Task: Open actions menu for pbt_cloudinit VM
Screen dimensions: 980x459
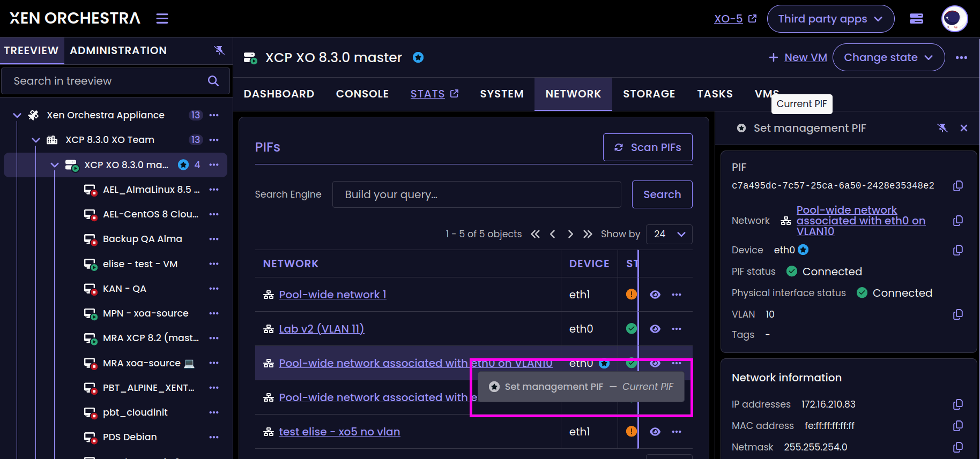Action: coord(214,412)
